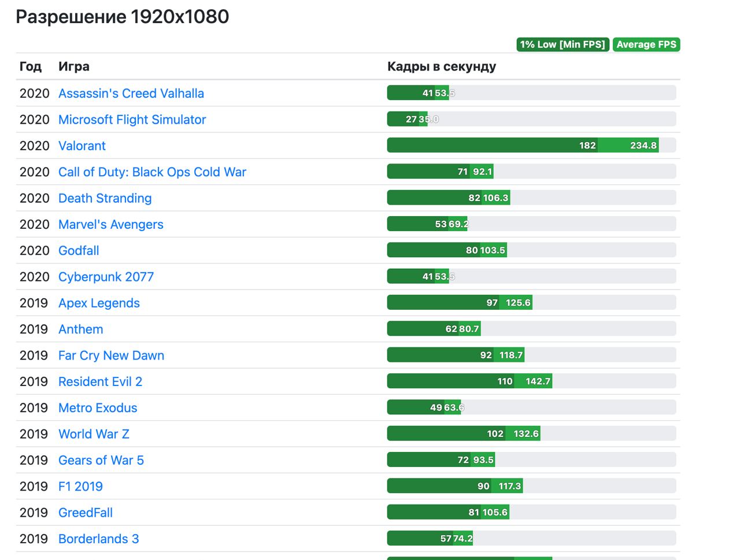Click the year 2019 in Metro Exodus row
This screenshot has height=560, width=740.
coord(34,408)
